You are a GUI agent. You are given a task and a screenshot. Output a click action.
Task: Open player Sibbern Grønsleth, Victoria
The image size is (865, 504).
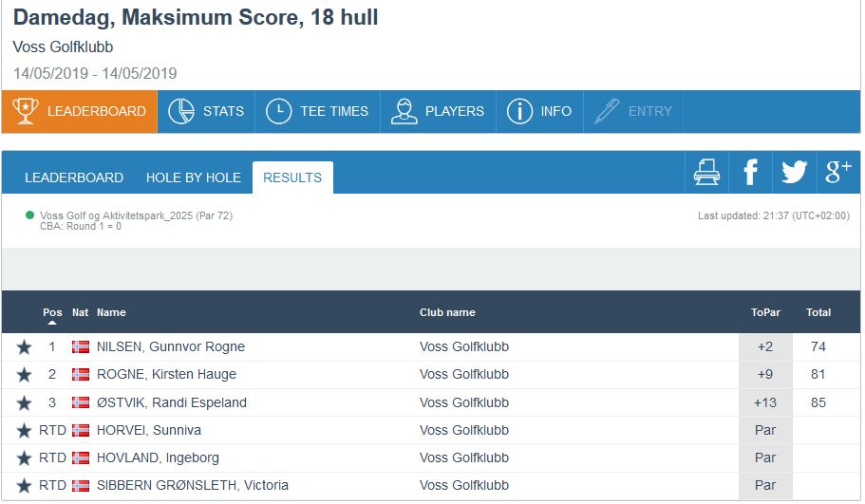192,485
